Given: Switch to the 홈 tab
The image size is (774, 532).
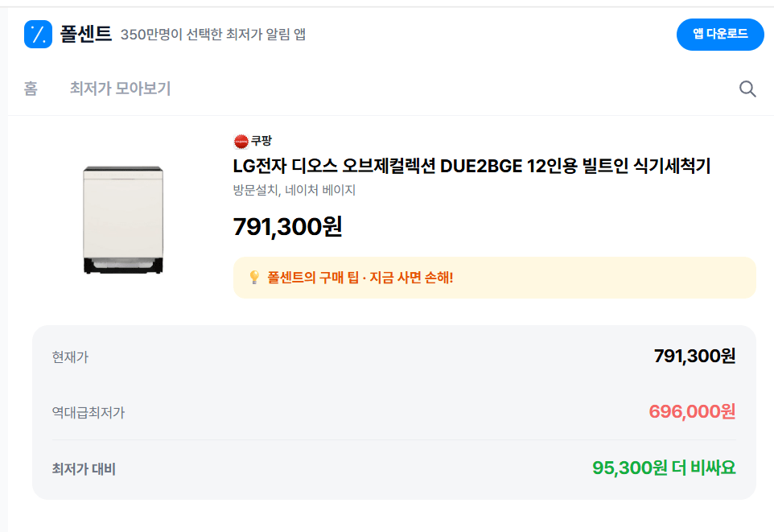Looking at the screenshot, I should point(30,89).
